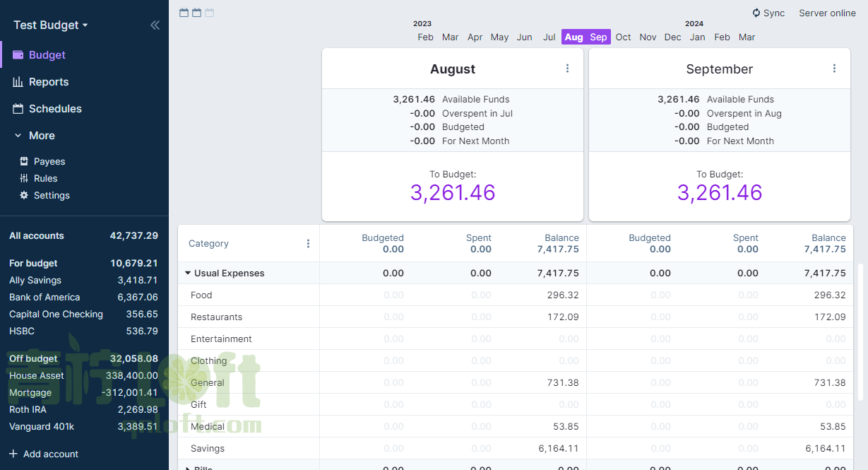Viewport: 868px width, 470px height.
Task: Open the September month options menu
Action: coord(834,69)
